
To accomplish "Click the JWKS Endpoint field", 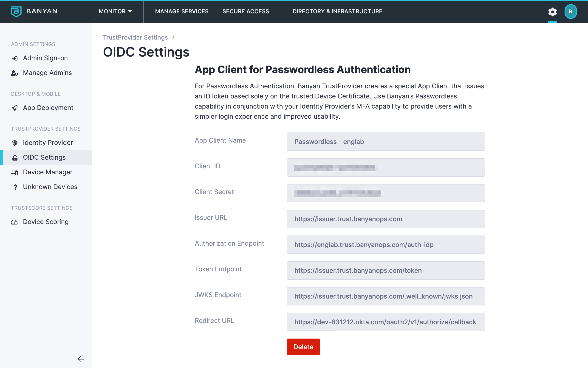I will pos(386,296).
